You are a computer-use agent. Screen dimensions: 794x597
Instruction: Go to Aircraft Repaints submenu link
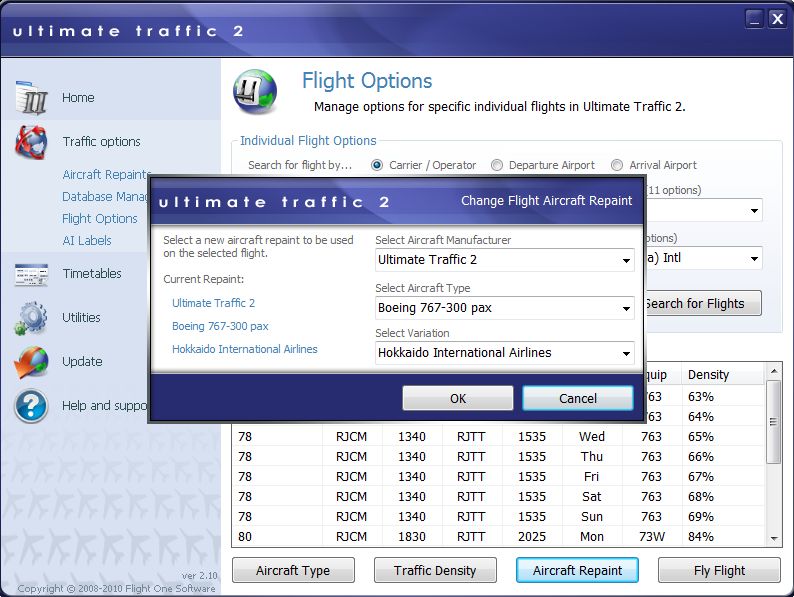coord(106,175)
